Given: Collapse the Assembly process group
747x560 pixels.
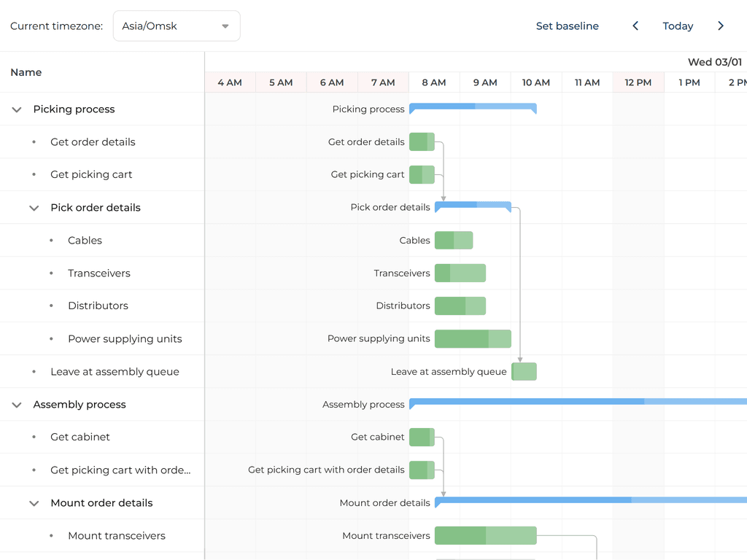Looking at the screenshot, I should click(17, 405).
